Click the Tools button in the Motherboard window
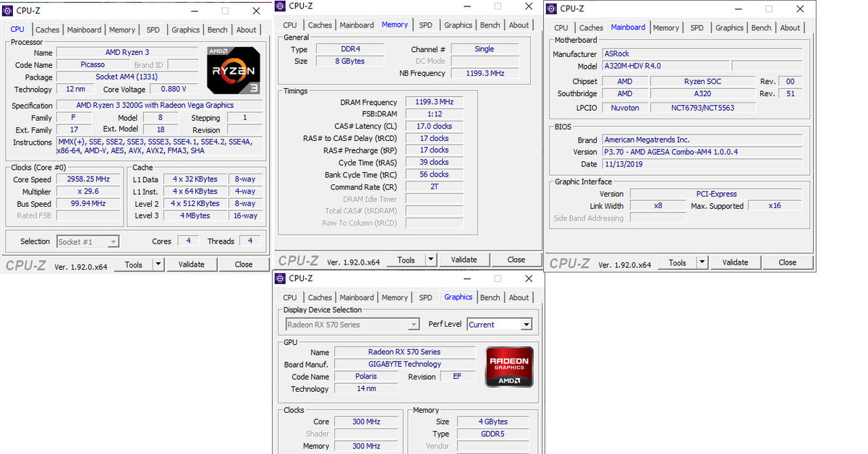Viewport: 868px width, 454px height. [x=677, y=262]
